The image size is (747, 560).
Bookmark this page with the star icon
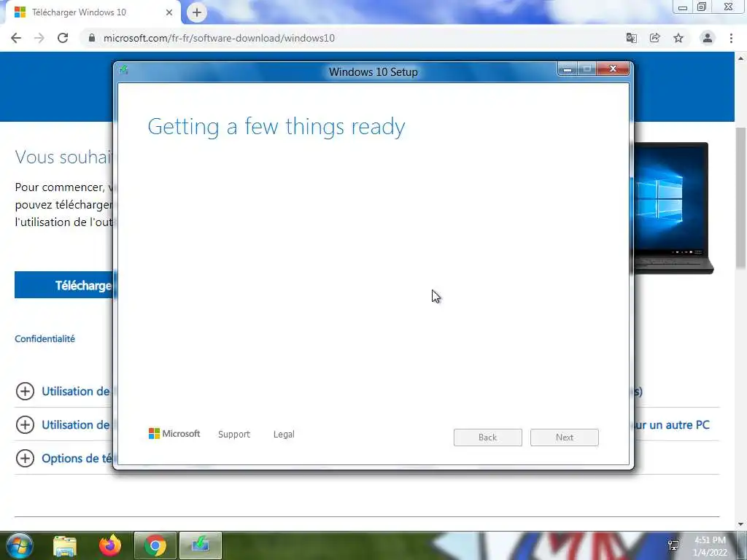(678, 38)
